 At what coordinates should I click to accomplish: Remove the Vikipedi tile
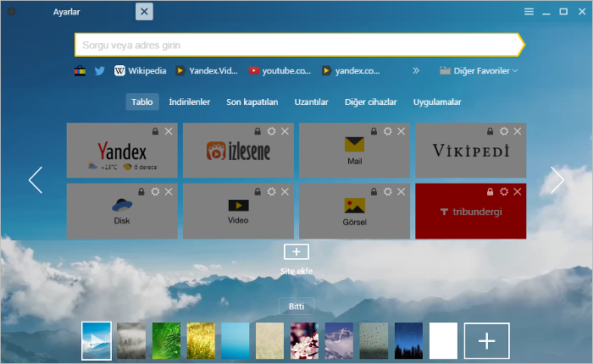517,131
